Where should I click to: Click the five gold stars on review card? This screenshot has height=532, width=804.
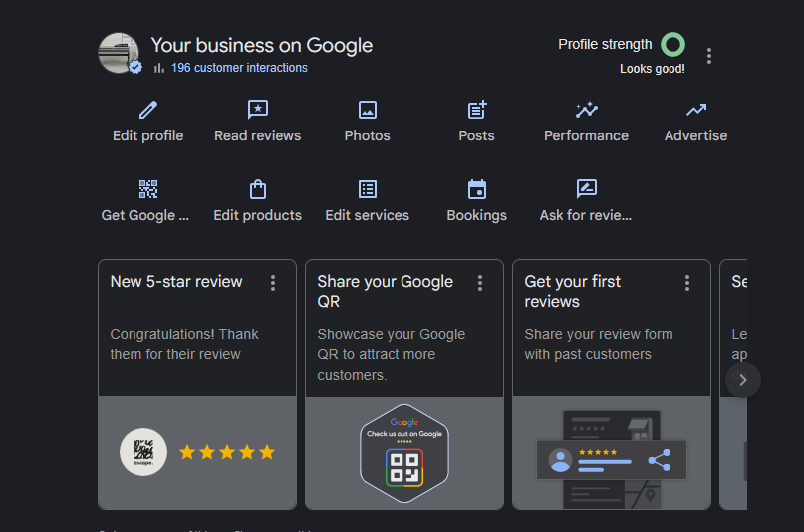pos(227,452)
